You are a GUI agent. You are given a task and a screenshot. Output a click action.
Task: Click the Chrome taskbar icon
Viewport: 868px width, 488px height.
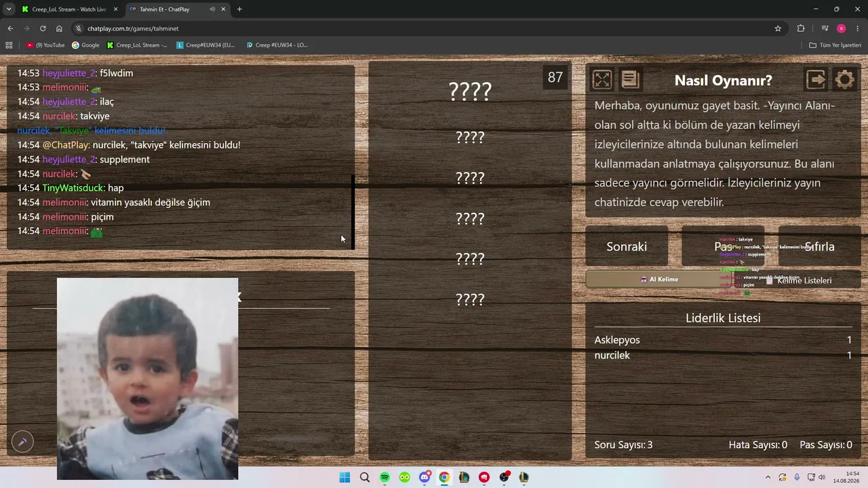click(444, 477)
